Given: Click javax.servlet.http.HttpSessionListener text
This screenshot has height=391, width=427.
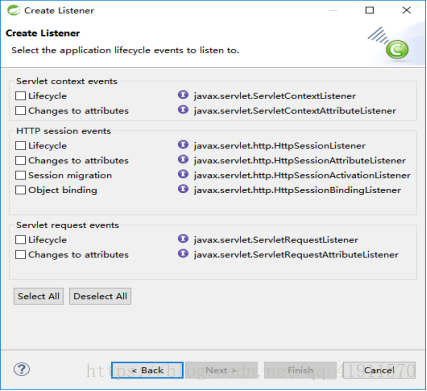Looking at the screenshot, I should click(x=280, y=146).
